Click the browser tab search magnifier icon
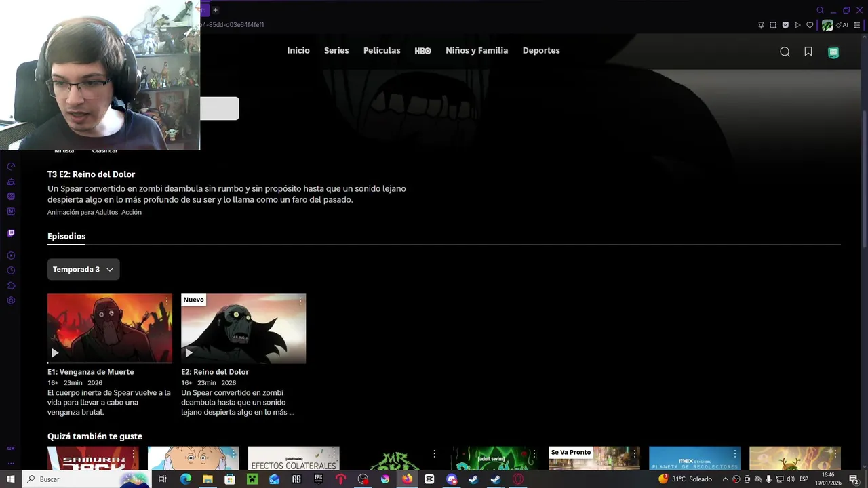The image size is (868, 488). (x=821, y=10)
